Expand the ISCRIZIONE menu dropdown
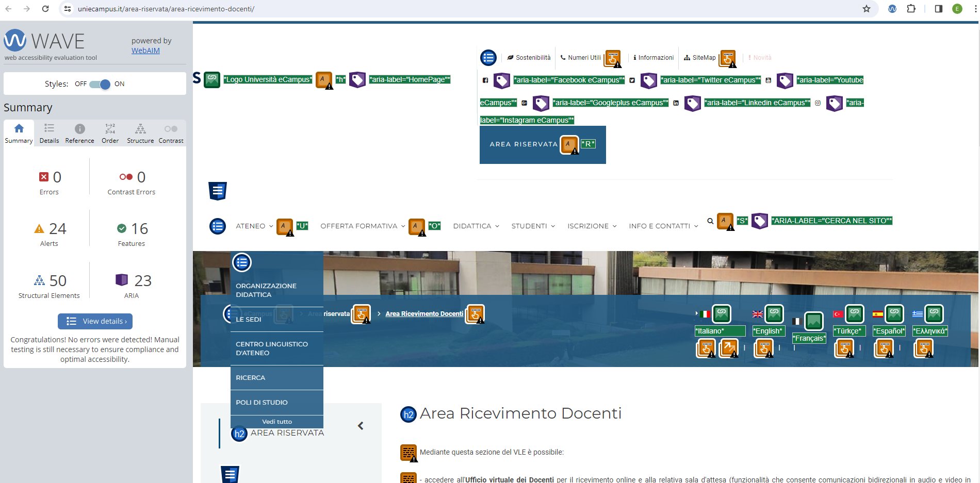The width and height of the screenshot is (980, 483). 592,226
